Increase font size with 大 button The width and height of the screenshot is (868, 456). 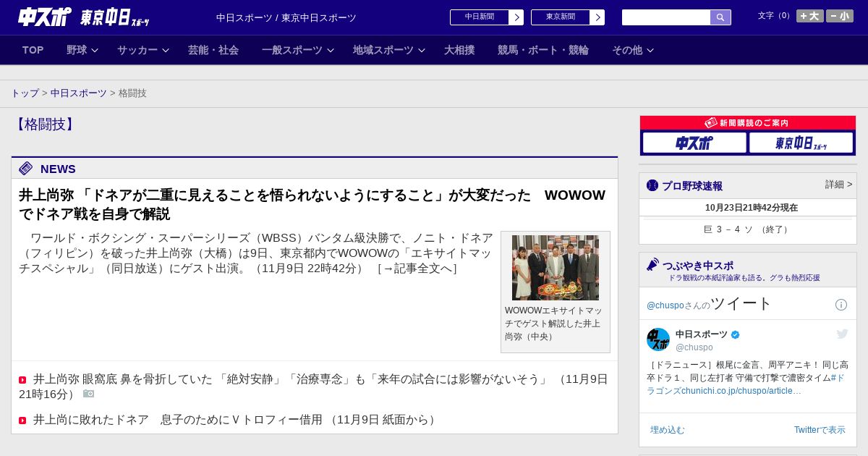tap(810, 16)
